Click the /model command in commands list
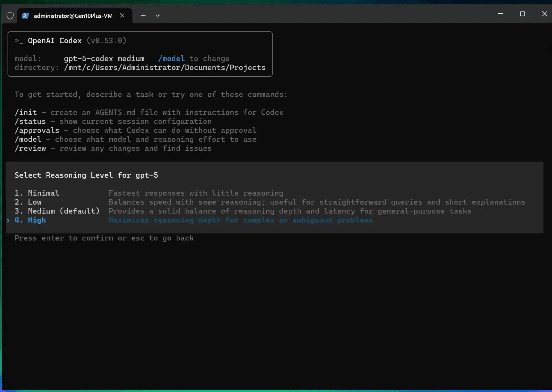This screenshot has height=392, width=552. 28,139
